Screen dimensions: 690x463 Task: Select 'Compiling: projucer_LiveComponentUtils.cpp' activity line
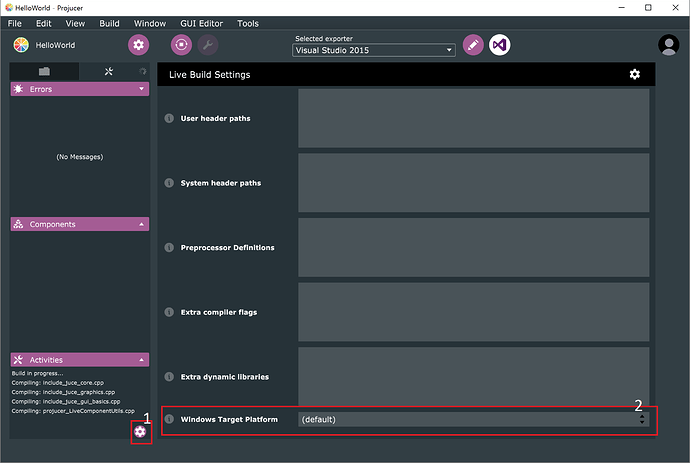point(73,411)
